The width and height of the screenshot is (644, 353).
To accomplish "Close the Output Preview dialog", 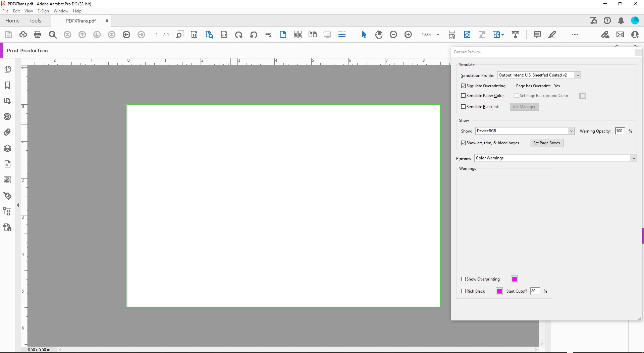I will (x=638, y=52).
